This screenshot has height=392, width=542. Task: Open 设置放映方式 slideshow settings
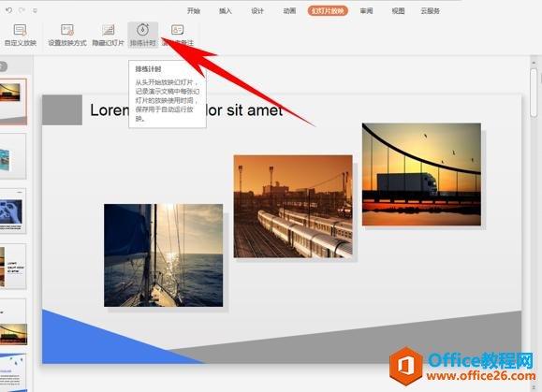(67, 36)
